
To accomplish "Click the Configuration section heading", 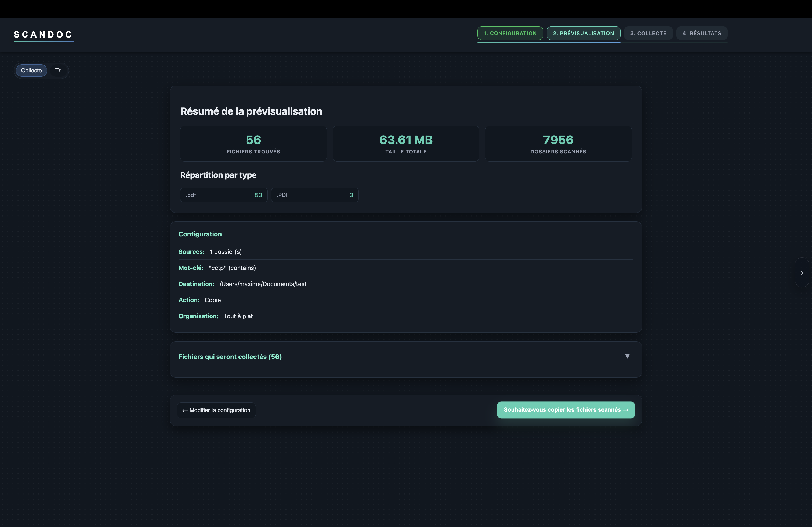I will click(x=200, y=234).
